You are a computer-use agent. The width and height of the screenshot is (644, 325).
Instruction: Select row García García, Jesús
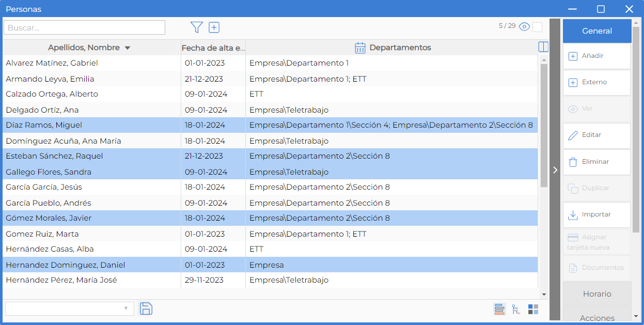coord(270,187)
